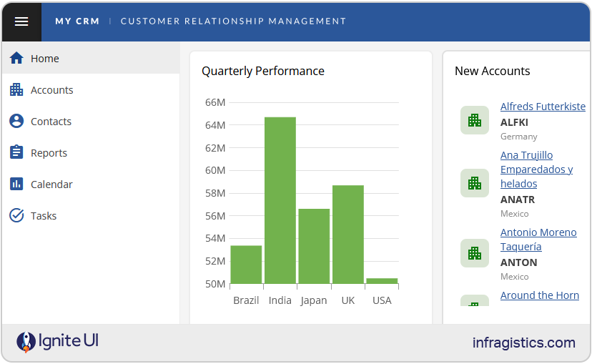The height and width of the screenshot is (364, 592).
Task: Click the Accounts building icon in sidebar
Action: click(x=16, y=90)
